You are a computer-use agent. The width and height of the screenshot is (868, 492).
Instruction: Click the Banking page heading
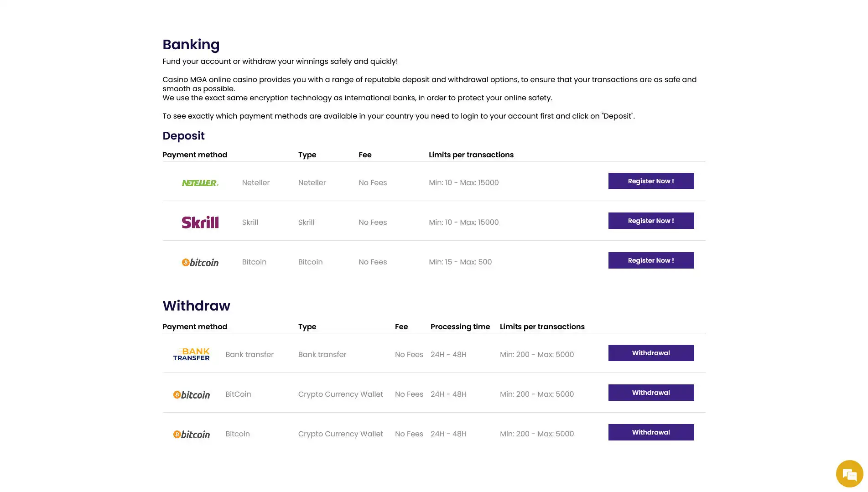pos(191,45)
